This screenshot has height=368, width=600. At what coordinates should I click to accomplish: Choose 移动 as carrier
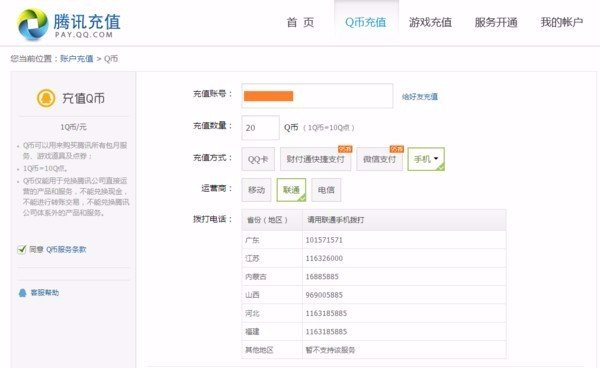(256, 190)
